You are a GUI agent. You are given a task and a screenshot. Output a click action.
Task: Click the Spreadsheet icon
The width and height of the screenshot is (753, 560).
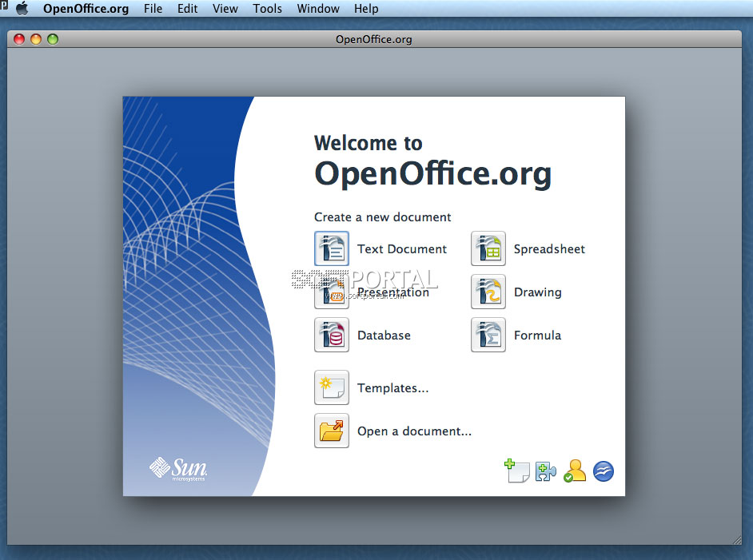(488, 248)
